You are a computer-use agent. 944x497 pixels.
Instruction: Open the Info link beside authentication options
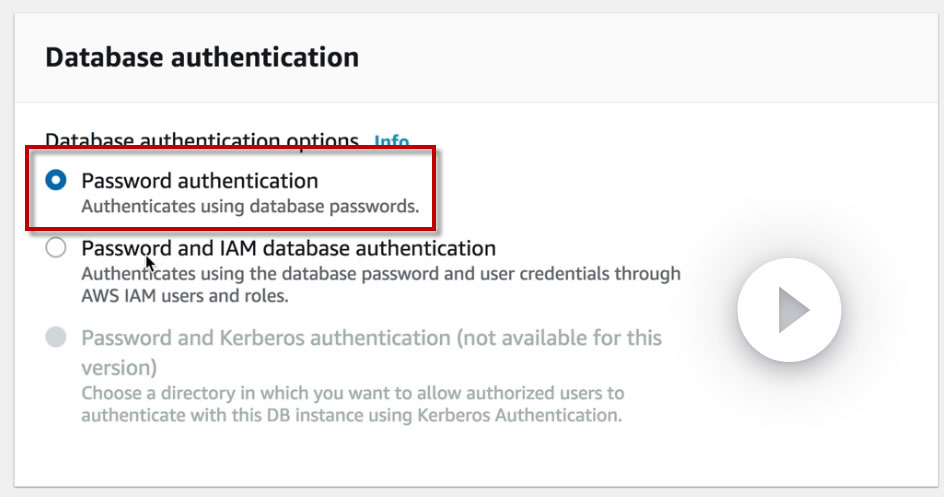click(391, 141)
